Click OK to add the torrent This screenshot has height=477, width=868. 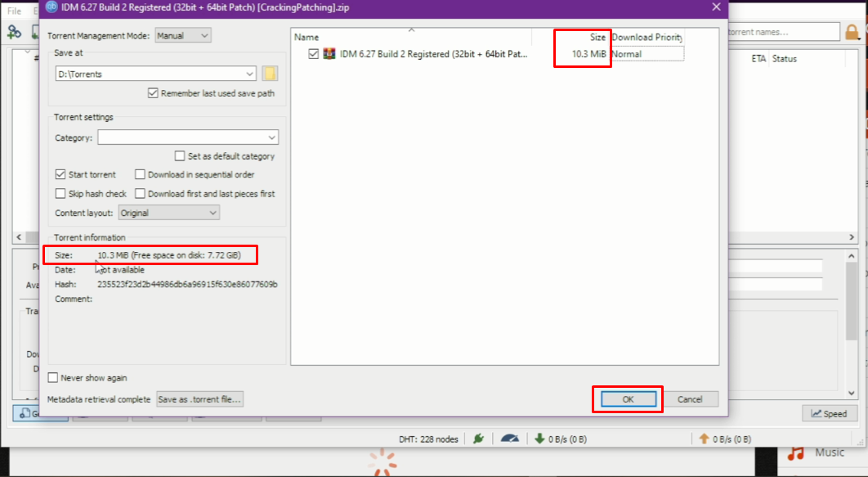pos(629,399)
